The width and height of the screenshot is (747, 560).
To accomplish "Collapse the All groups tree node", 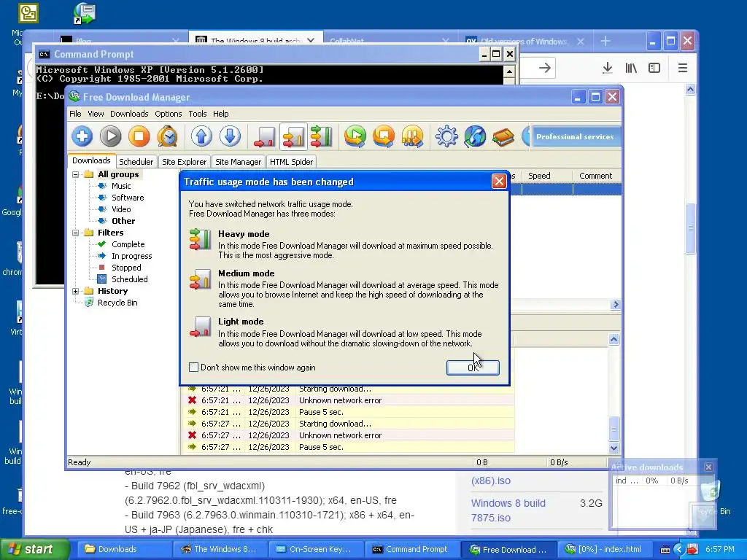I will (76, 175).
